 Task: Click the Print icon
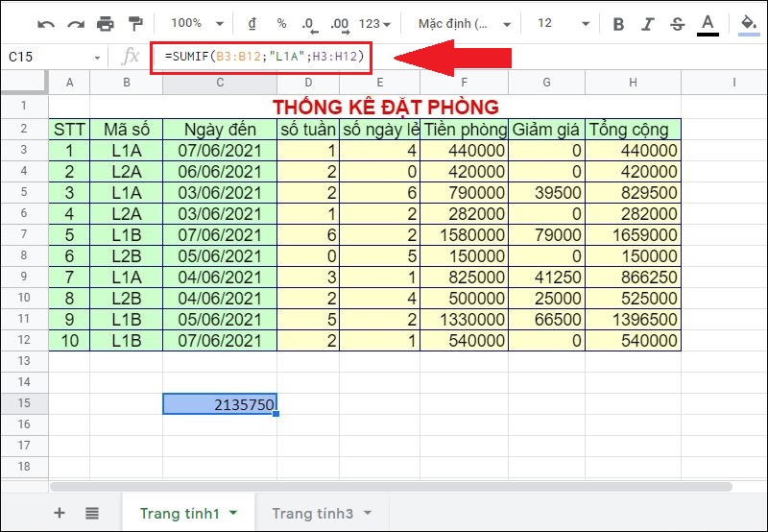[106, 23]
